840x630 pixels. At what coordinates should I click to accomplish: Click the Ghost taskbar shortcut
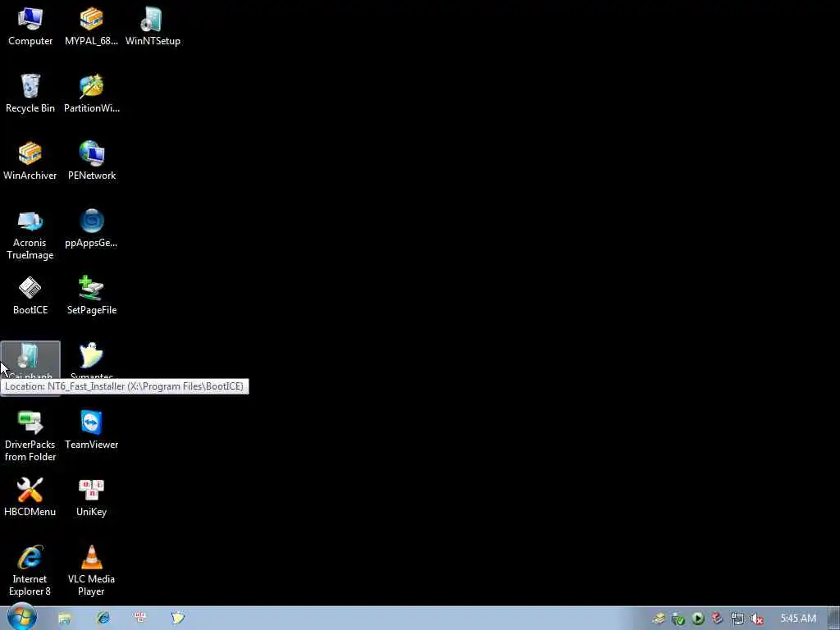[x=178, y=619]
